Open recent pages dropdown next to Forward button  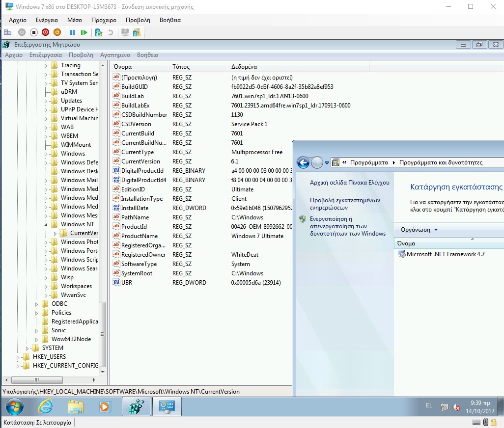coord(327,163)
